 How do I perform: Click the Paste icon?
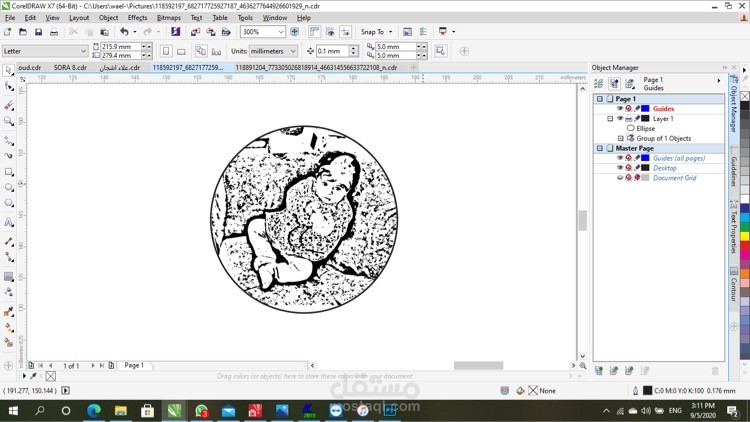(x=104, y=32)
